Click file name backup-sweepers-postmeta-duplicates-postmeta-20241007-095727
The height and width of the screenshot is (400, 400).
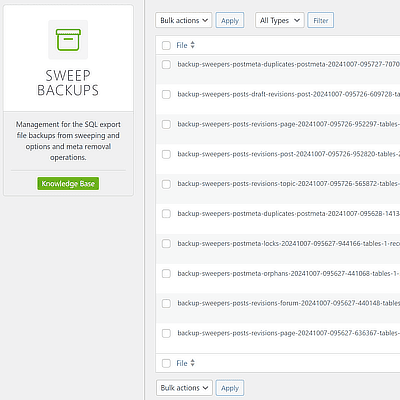coord(289,64)
